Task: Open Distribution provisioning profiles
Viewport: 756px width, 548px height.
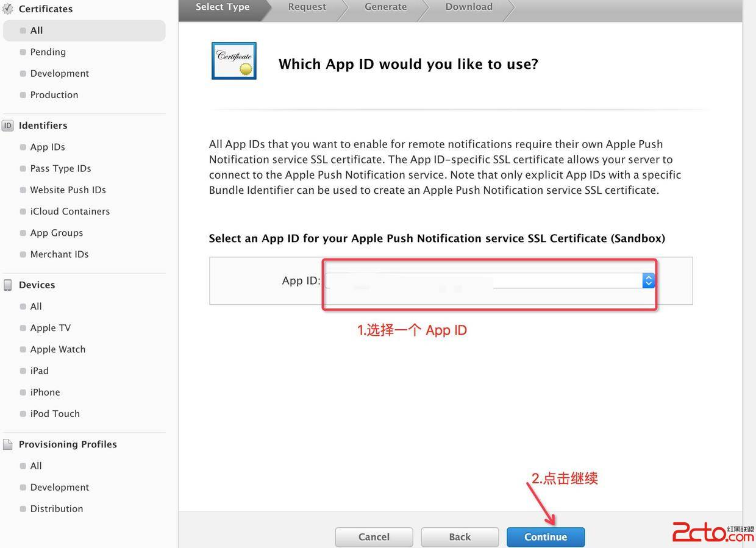Action: tap(56, 508)
